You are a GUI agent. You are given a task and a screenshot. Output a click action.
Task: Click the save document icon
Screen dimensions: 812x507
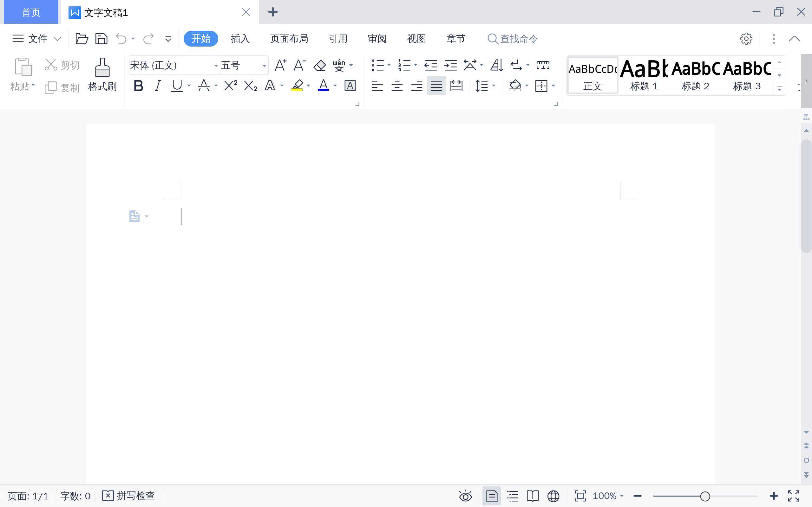pos(101,39)
